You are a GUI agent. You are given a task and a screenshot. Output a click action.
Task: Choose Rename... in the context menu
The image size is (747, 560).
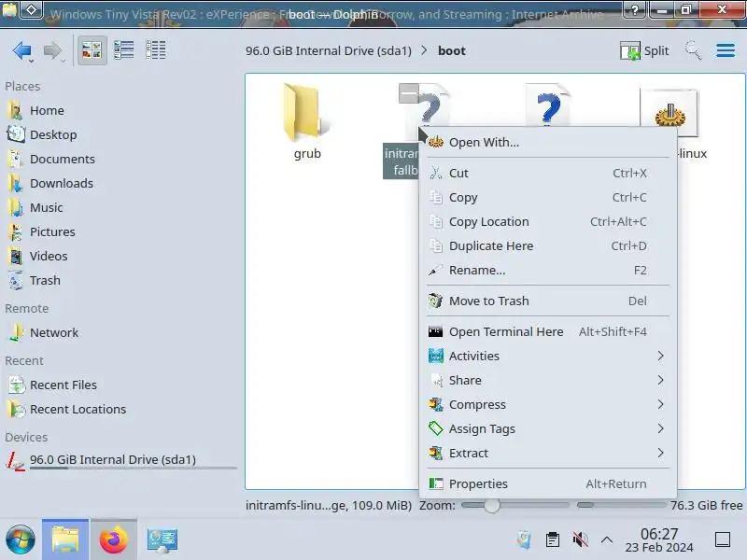click(x=548, y=271)
